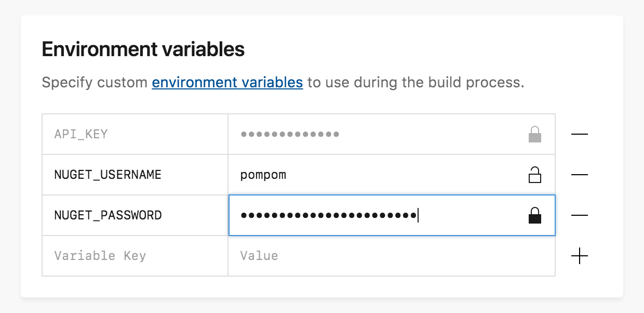Click the Environment variables heading

pos(143,49)
